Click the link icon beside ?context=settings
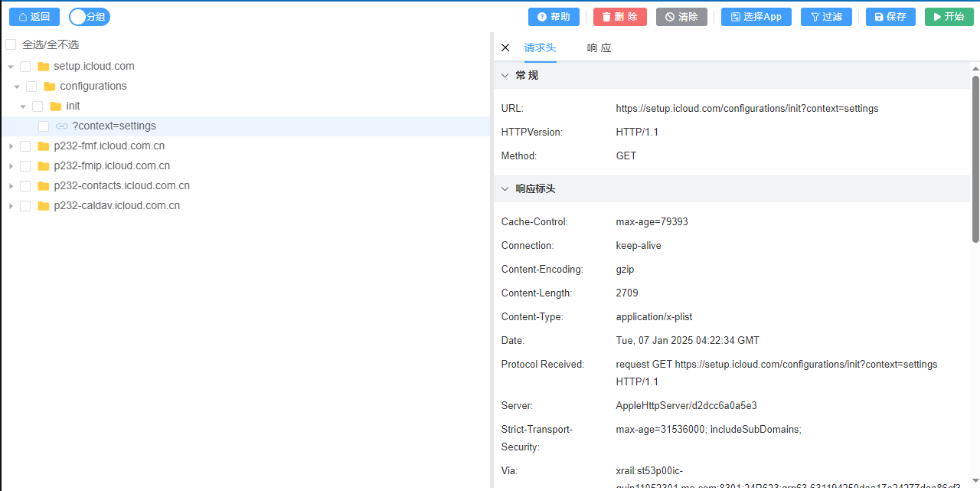This screenshot has height=491, width=980. [62, 126]
